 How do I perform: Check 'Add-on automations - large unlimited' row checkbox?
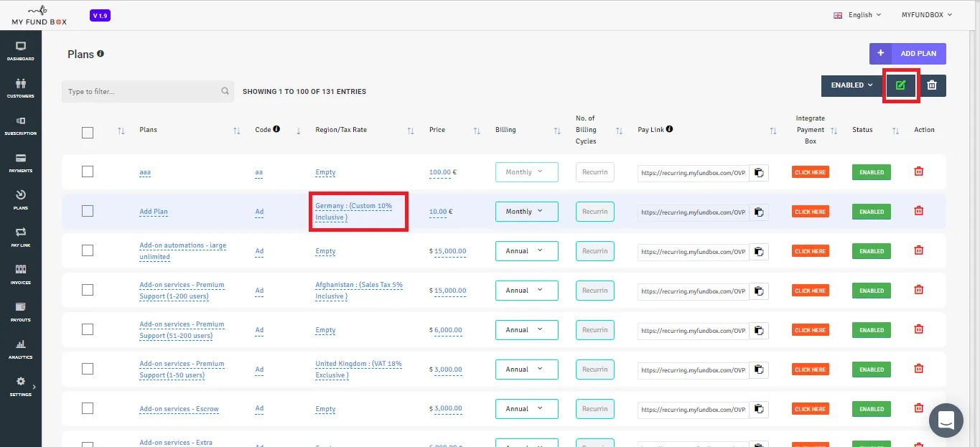(x=88, y=250)
